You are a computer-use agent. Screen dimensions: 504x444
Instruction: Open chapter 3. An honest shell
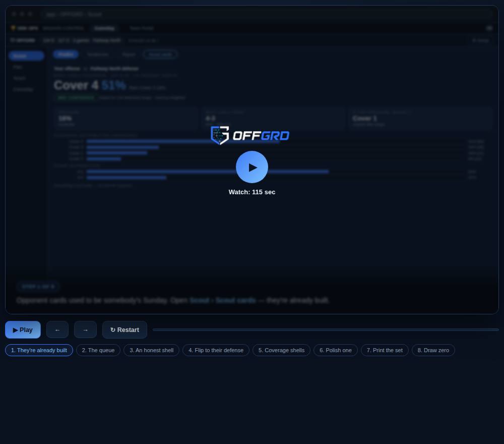point(151,350)
